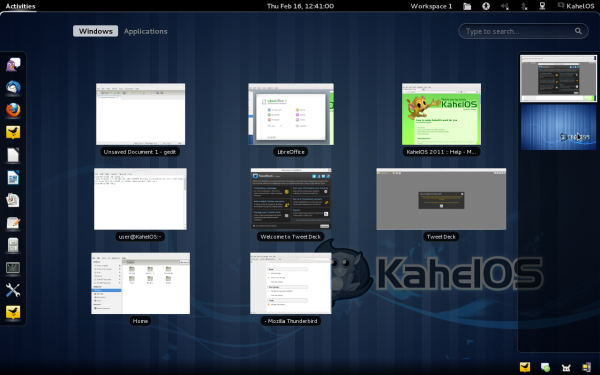Click the 'KahelOS 2011 :: Help' caption
Screen dimensions: 600x375
pyautogui.click(x=441, y=152)
